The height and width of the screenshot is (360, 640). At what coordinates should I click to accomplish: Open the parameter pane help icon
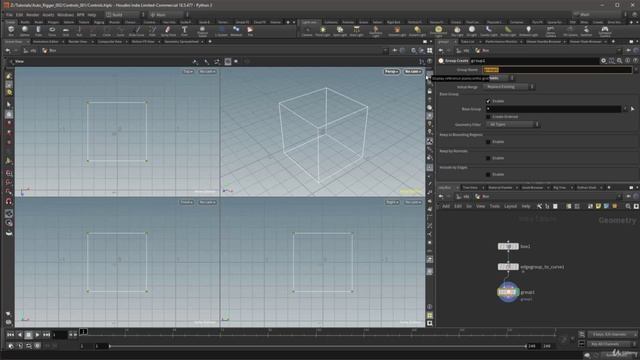636,60
